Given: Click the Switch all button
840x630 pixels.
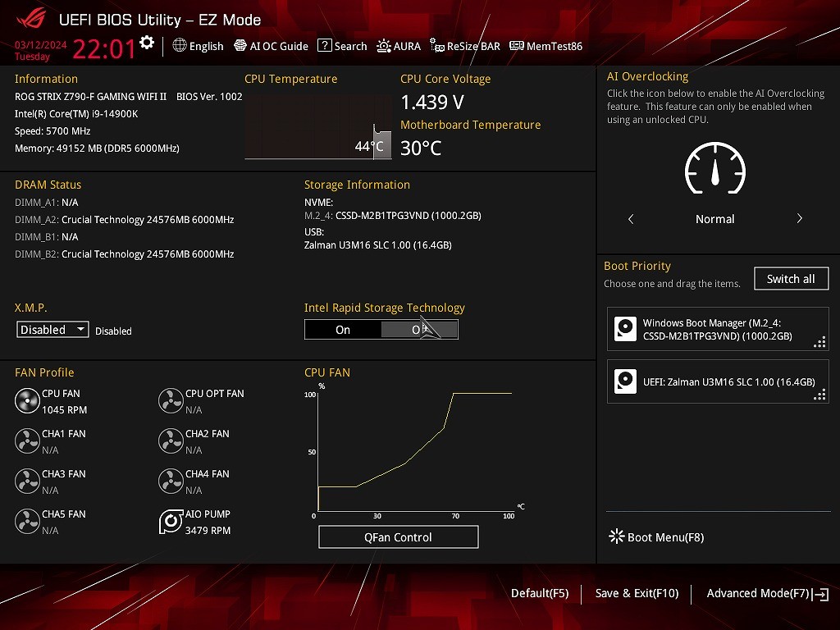Looking at the screenshot, I should (x=791, y=279).
